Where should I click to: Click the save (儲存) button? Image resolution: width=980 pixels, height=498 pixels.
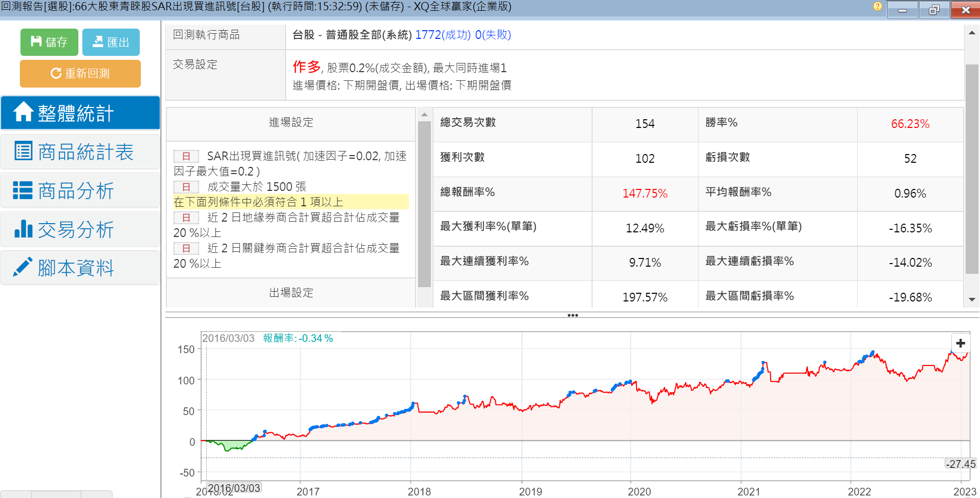point(49,42)
